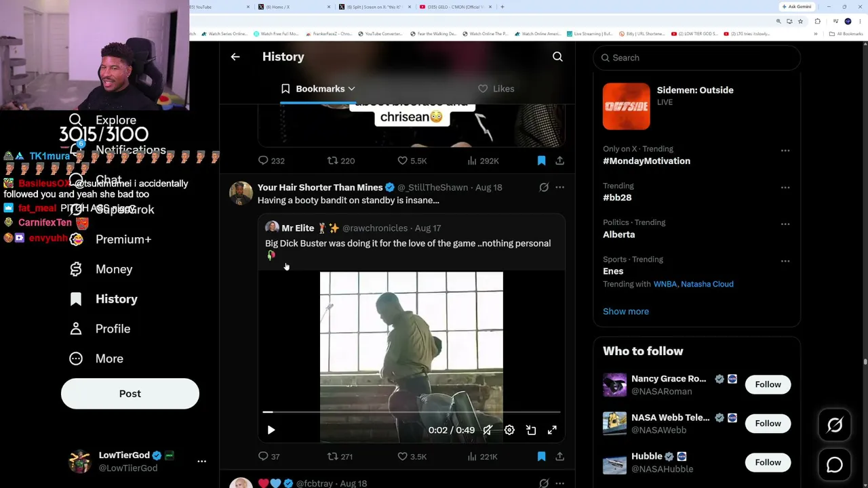868x488 pixels.
Task: Open more options for #bb28 trend
Action: 785,187
